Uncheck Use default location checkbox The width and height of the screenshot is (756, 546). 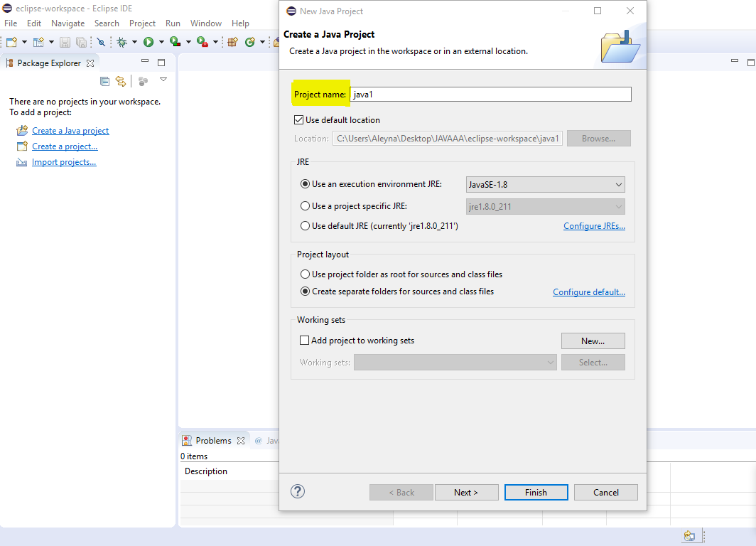coord(299,119)
